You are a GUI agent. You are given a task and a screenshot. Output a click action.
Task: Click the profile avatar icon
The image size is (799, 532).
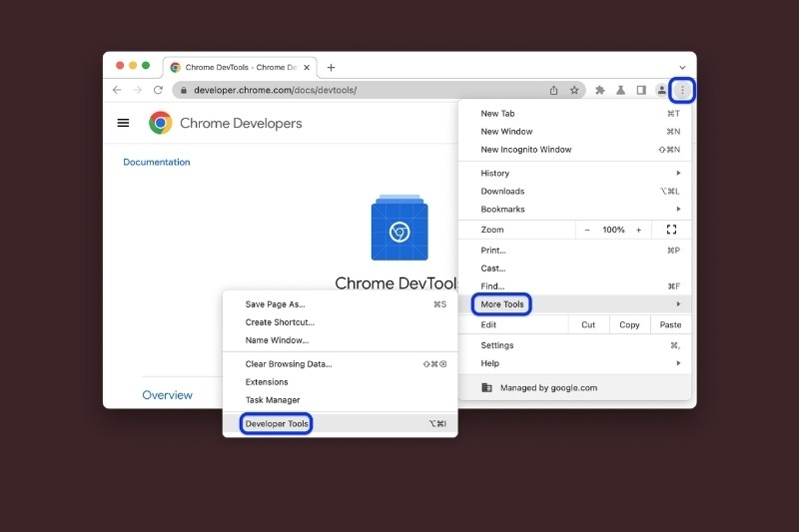[661, 90]
